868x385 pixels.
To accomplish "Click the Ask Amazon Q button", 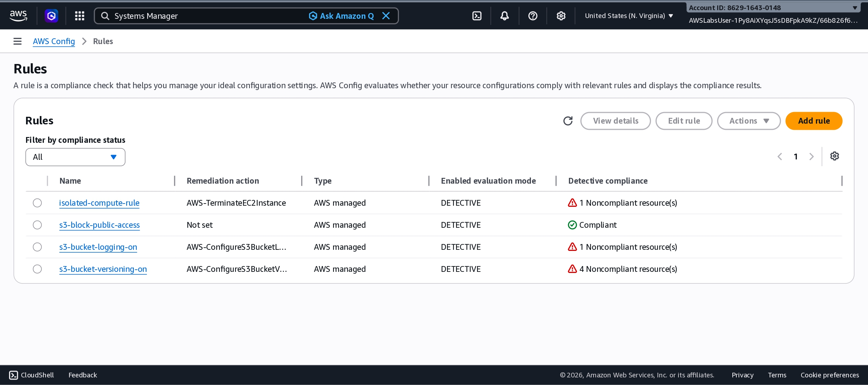I will pos(342,16).
